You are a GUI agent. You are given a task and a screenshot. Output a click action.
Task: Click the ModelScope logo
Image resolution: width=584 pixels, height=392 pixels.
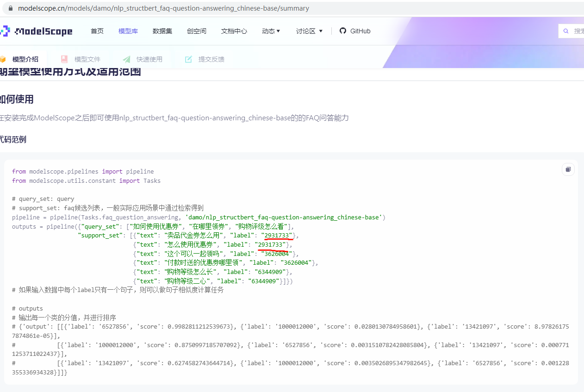point(36,31)
